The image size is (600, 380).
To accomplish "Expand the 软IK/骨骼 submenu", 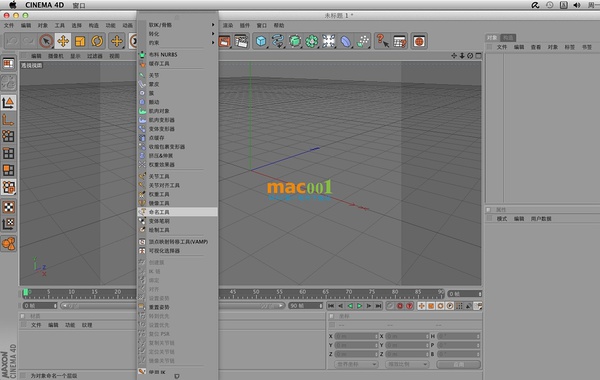I will (178, 25).
